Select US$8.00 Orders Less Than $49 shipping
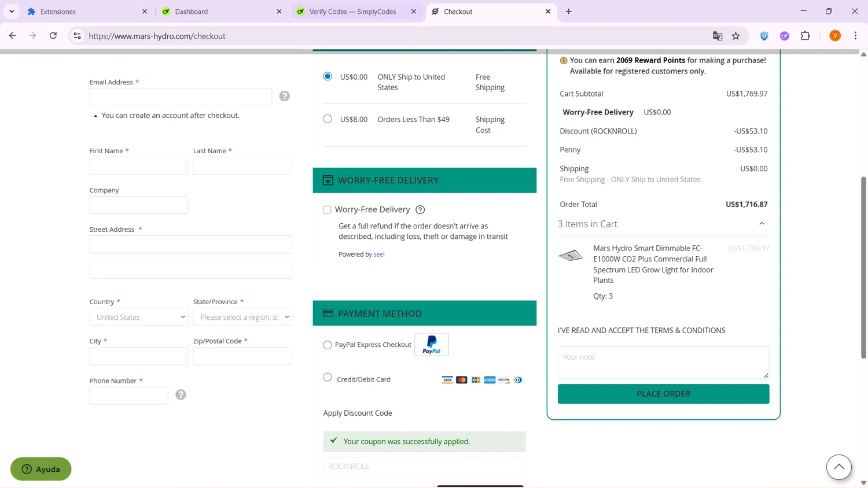Screen dimensions: 868x488 [328, 119]
